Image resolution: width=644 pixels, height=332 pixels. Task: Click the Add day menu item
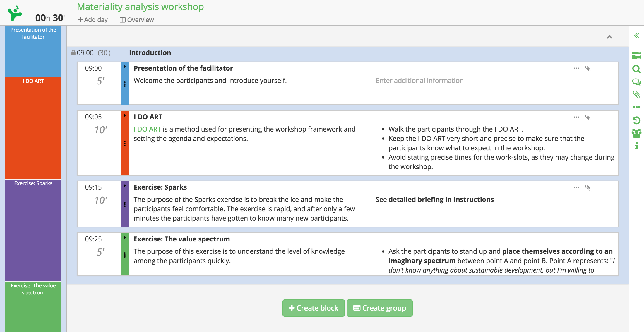click(x=92, y=19)
